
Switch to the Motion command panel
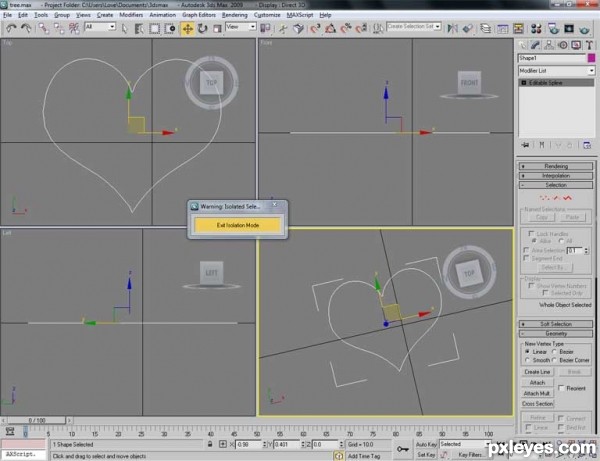pyautogui.click(x=562, y=45)
